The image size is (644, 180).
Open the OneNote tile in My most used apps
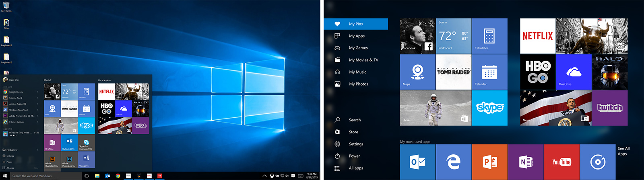tap(526, 162)
